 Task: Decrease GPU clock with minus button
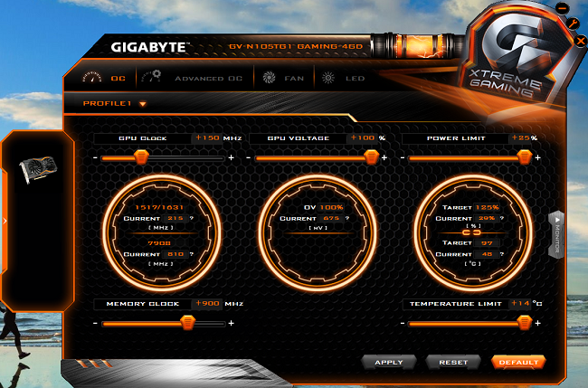pyautogui.click(x=95, y=158)
